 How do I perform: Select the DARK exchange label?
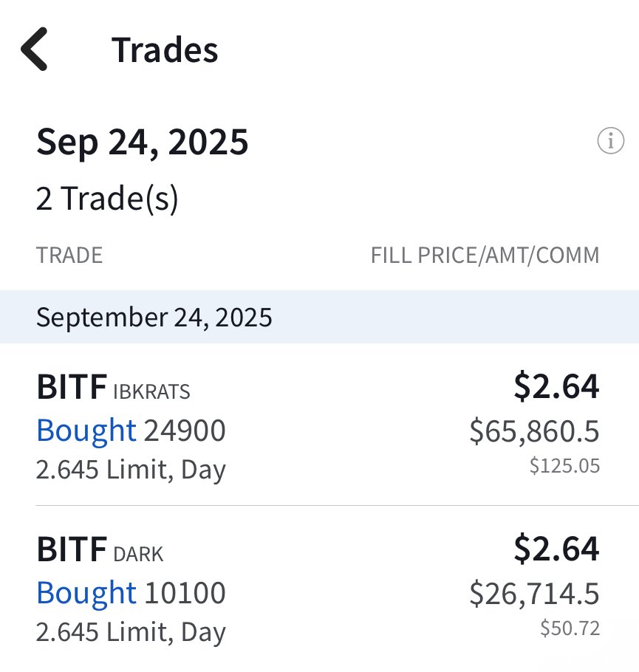[x=138, y=555]
